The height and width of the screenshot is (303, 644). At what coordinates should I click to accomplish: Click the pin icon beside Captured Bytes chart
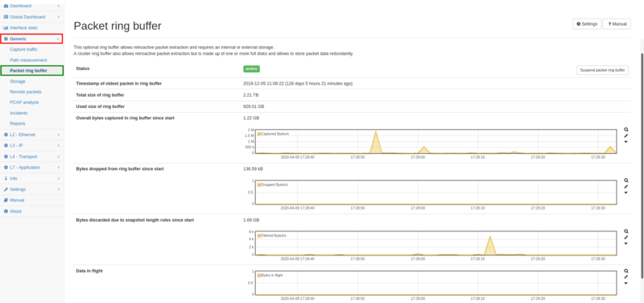[x=626, y=135]
